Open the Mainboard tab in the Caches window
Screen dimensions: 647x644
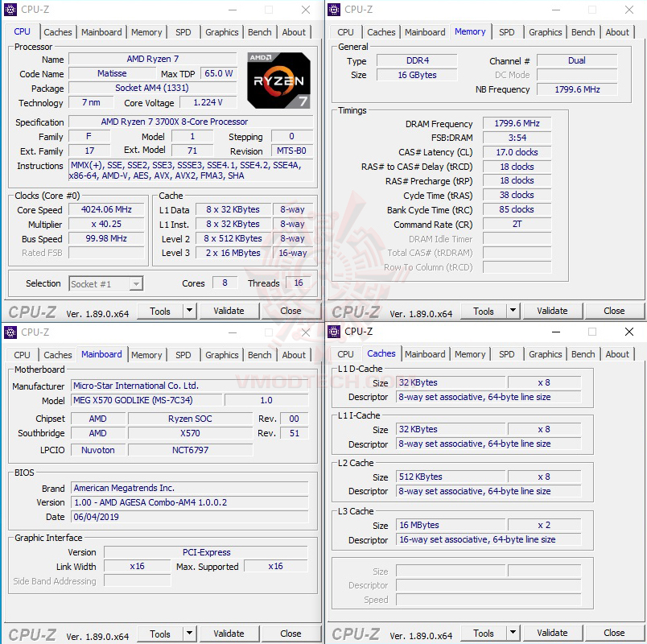click(425, 354)
